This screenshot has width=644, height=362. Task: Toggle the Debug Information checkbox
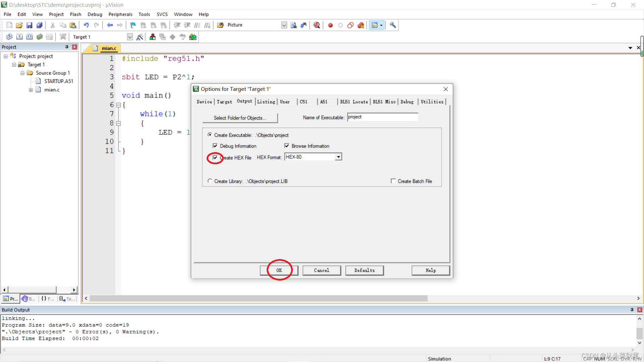tap(215, 146)
